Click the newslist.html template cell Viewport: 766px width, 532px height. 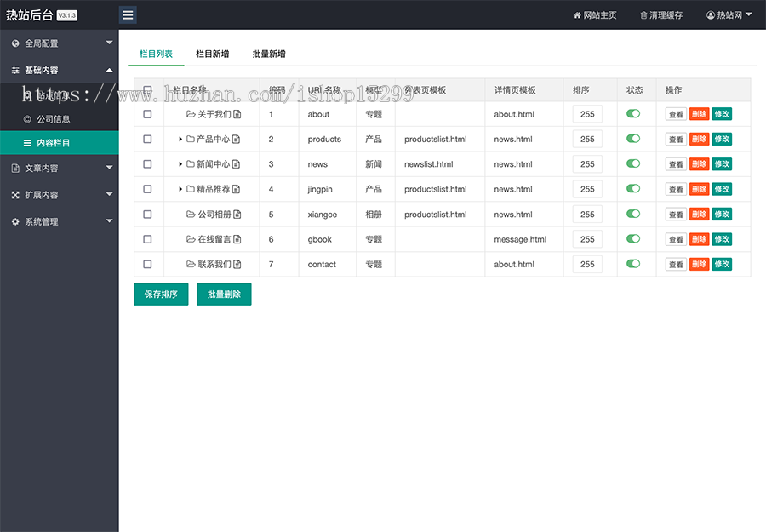tap(429, 164)
